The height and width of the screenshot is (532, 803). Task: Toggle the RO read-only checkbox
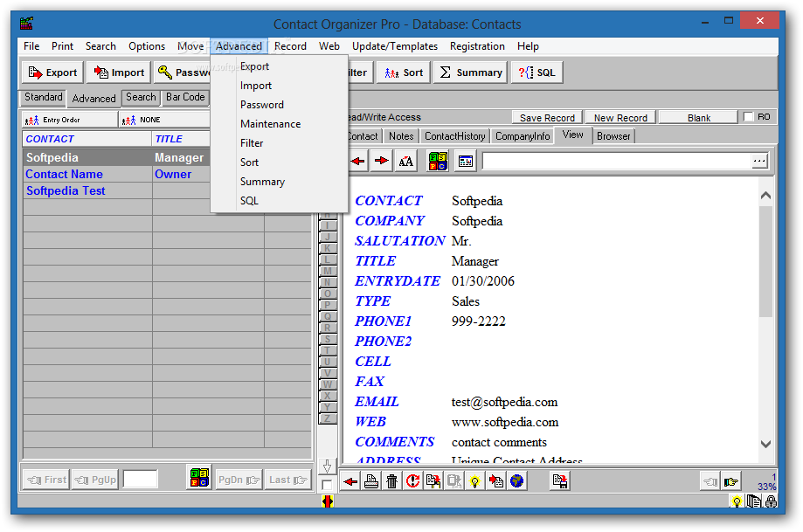click(x=749, y=117)
